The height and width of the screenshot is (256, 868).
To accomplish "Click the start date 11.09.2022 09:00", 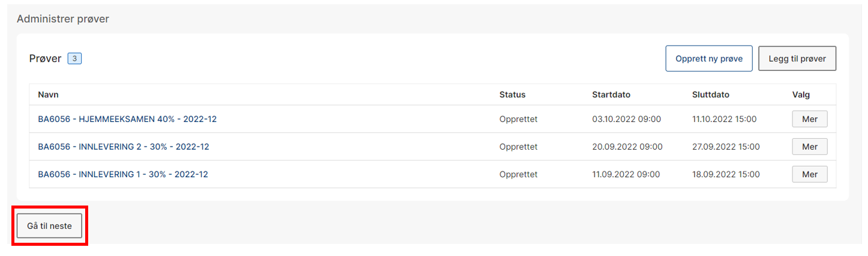I will (626, 174).
